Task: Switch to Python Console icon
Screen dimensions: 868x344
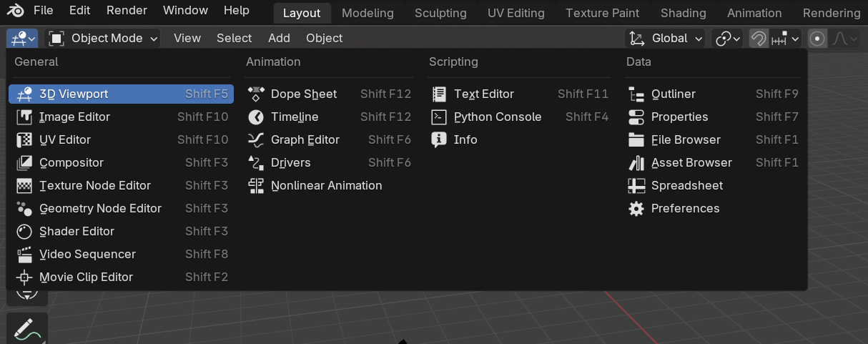Action: click(x=440, y=117)
